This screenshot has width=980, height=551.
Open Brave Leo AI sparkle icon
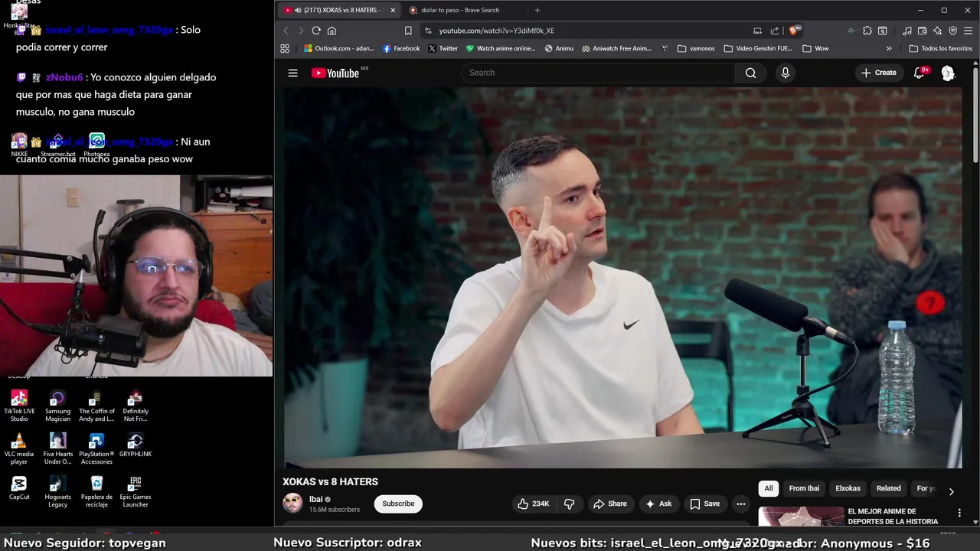pos(937,31)
